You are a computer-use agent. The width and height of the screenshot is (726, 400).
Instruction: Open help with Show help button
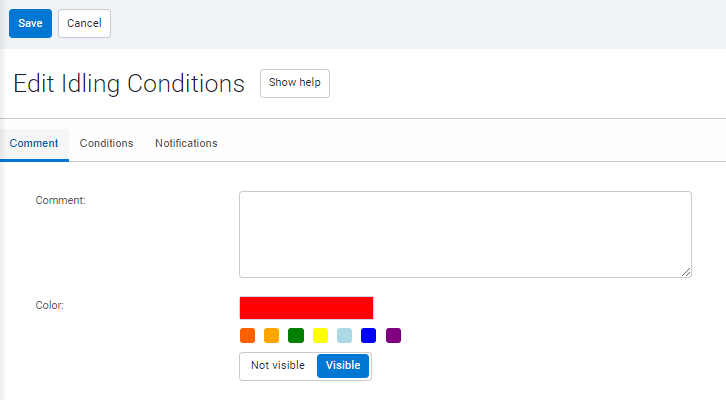pos(294,83)
